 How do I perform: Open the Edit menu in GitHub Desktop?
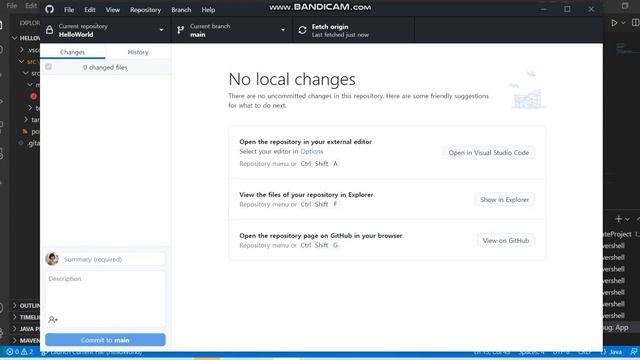pos(90,10)
